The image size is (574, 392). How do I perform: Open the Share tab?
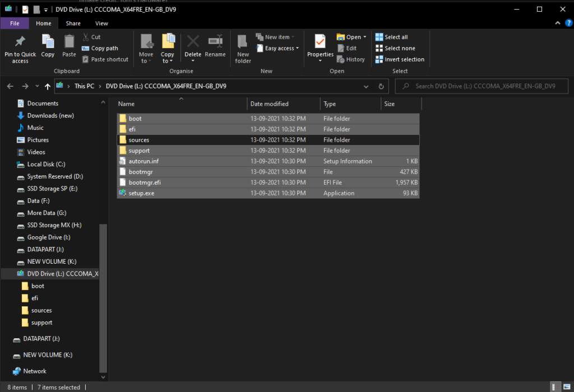(x=73, y=23)
